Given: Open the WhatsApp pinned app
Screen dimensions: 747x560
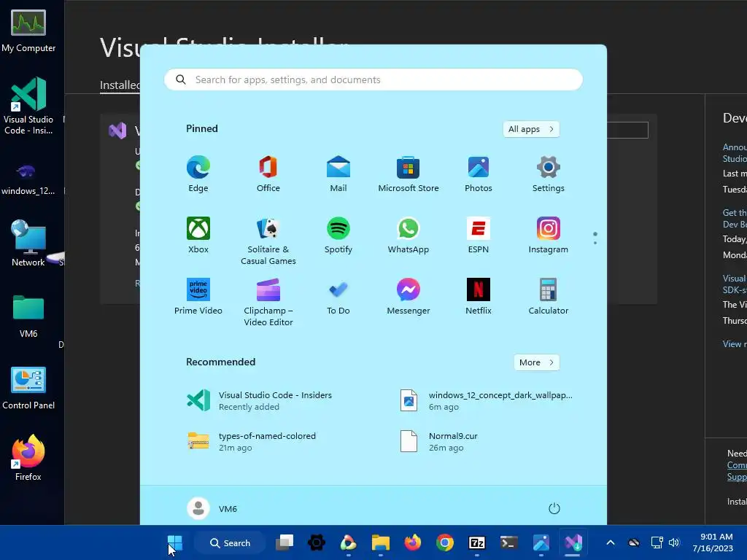Looking at the screenshot, I should pos(409,236).
